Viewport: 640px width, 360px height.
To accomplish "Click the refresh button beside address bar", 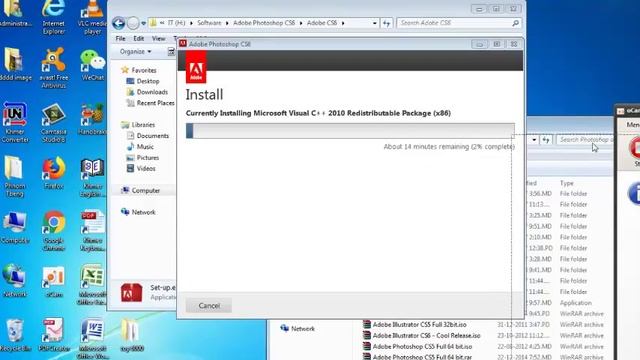I will pyautogui.click(x=386, y=23).
